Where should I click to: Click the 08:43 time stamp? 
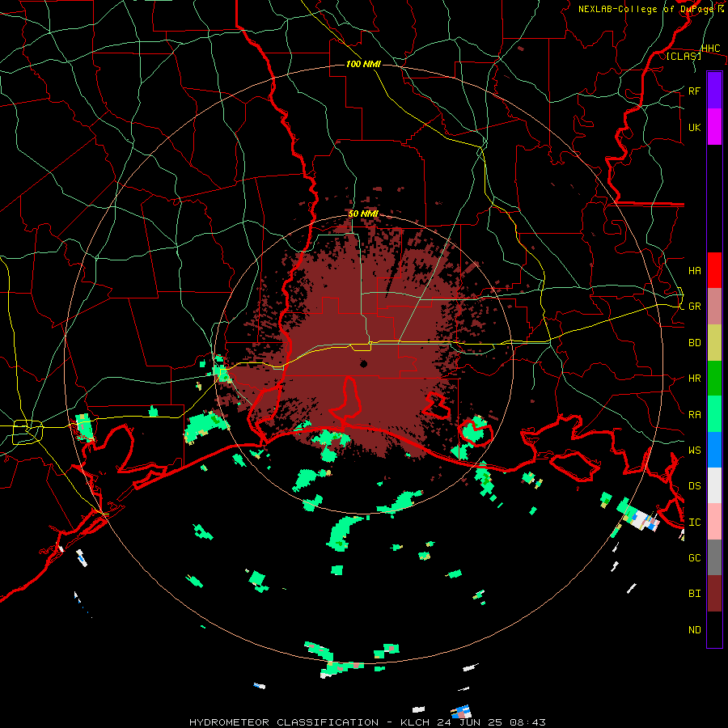(x=527, y=722)
